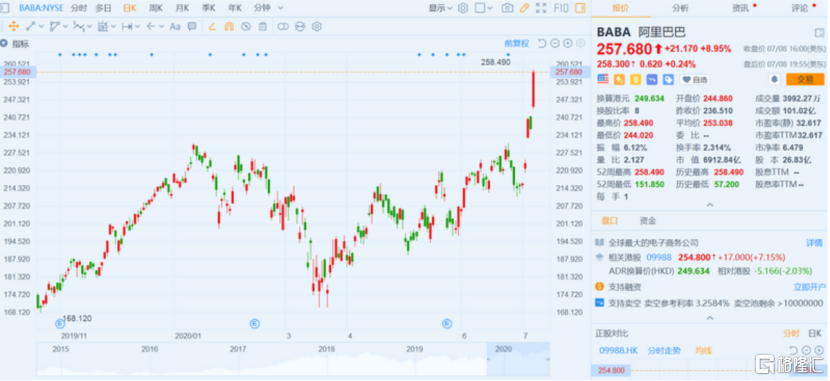Screen dimensions: 830x381
Task: Take chart screenshot with camera icon
Action: [507, 8]
